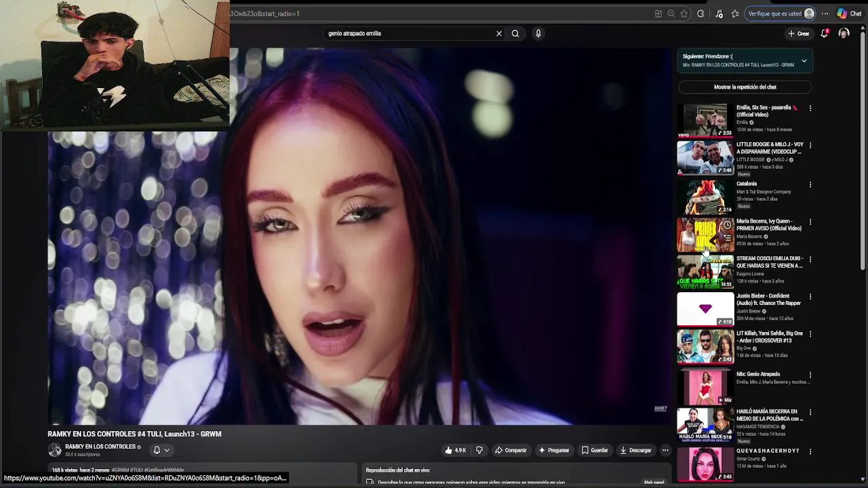
Task: Open the Copilot Chat sidebar
Action: (x=849, y=14)
